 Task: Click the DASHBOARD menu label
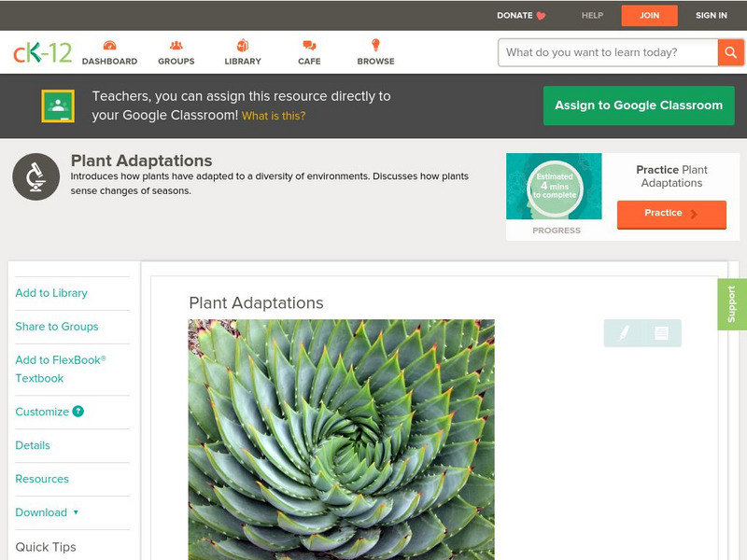click(109, 62)
